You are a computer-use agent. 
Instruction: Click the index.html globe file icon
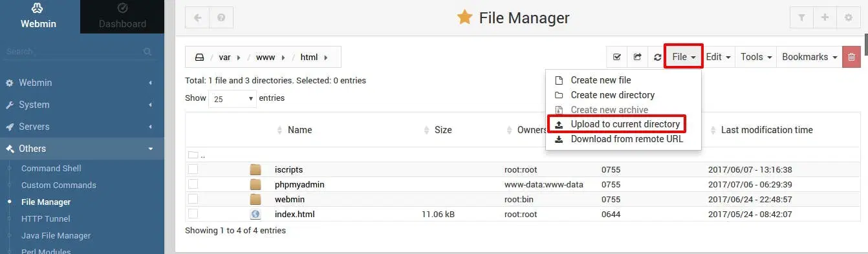(x=255, y=215)
